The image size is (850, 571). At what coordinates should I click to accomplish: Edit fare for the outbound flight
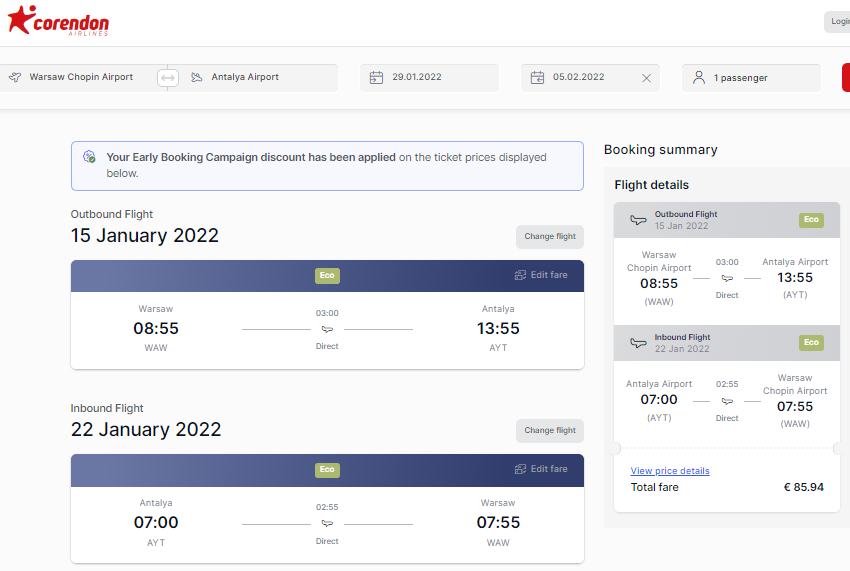pos(541,275)
